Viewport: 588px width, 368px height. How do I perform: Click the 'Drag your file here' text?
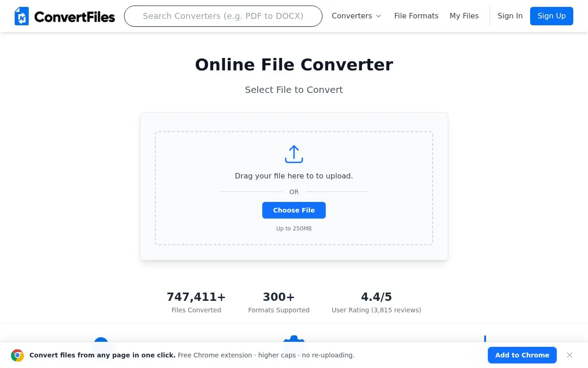(294, 176)
